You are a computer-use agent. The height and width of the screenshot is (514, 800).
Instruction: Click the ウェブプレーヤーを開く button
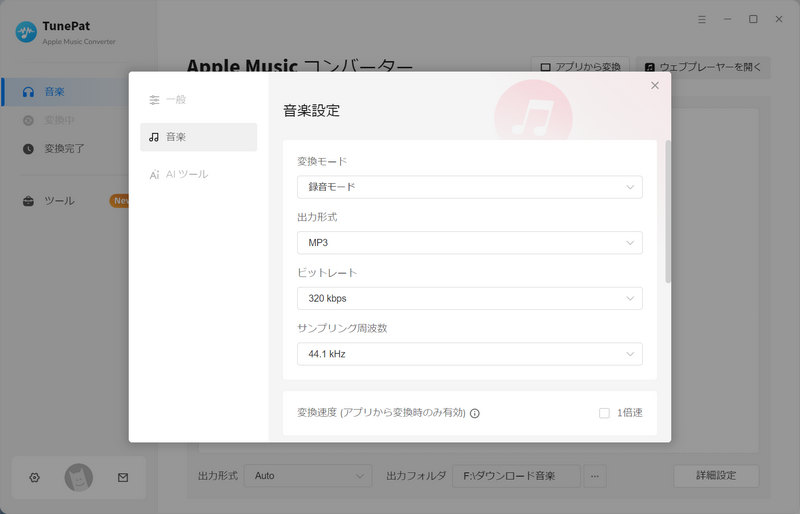(x=703, y=67)
